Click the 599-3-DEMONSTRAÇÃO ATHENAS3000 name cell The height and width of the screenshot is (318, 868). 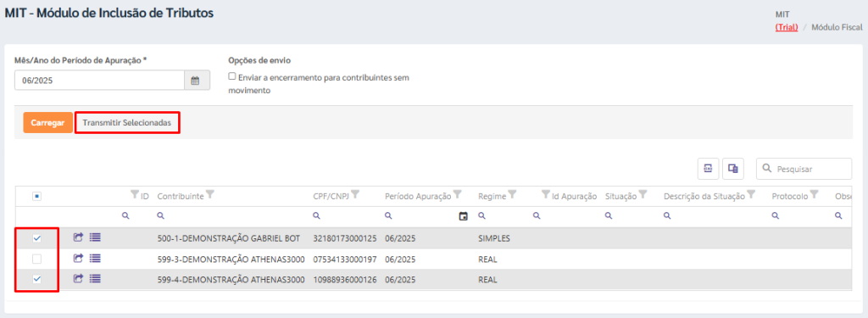[x=231, y=259]
